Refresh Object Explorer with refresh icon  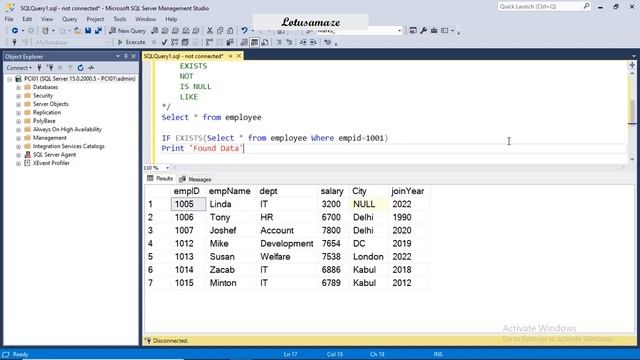pyautogui.click(x=80, y=68)
